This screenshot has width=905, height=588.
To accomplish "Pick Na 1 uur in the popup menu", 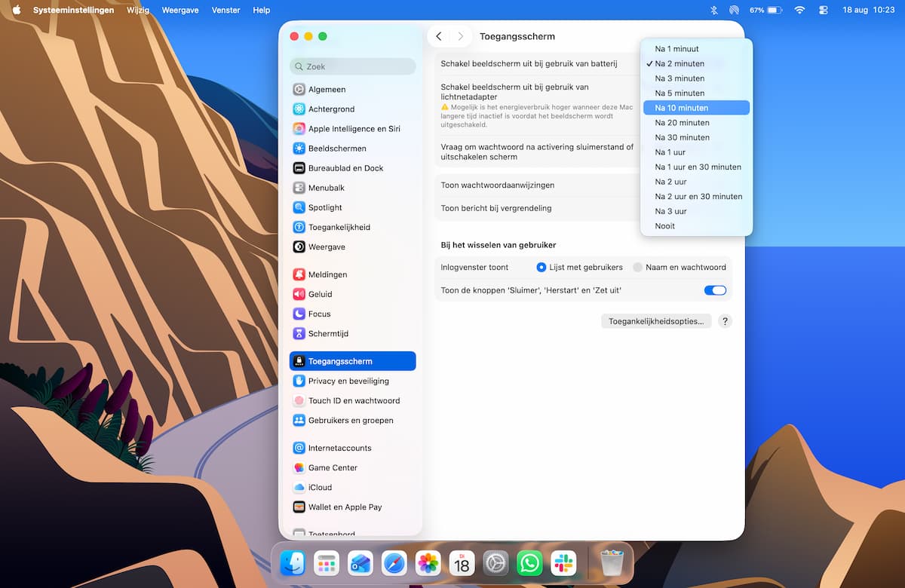I will point(696,152).
